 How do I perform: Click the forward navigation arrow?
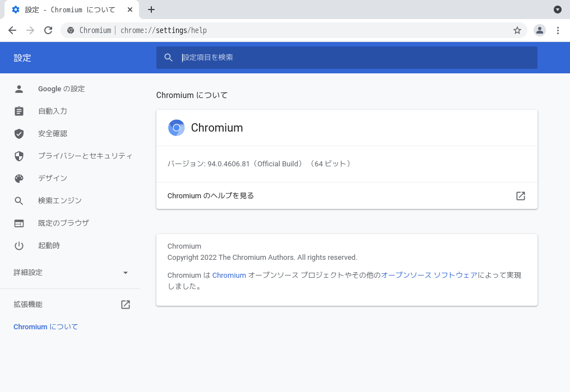click(x=30, y=30)
